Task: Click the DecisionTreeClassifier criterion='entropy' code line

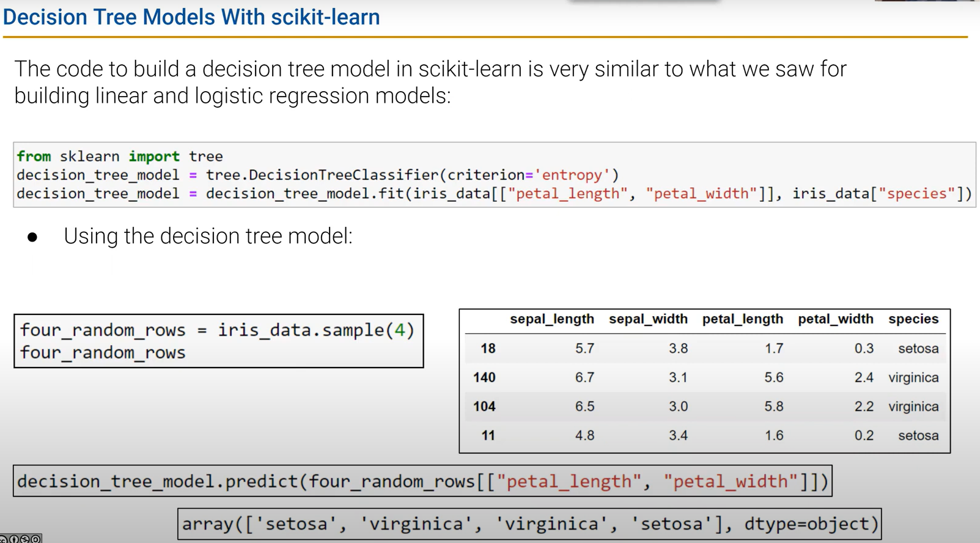Action: (x=318, y=175)
